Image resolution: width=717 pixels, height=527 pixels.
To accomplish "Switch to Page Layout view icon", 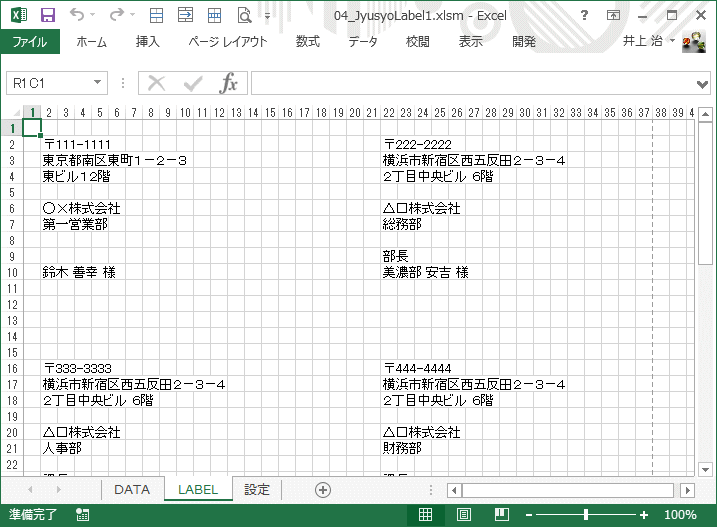I will point(464,515).
